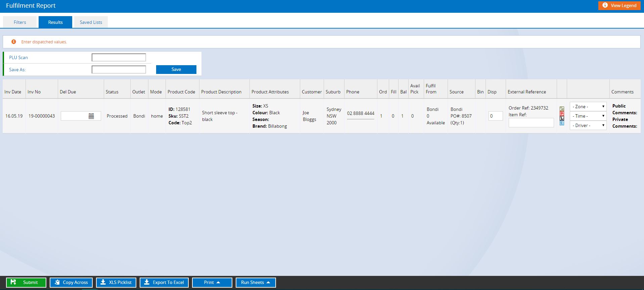Click invoice number 19-00000043
This screenshot has width=644, height=290.
(x=42, y=116)
